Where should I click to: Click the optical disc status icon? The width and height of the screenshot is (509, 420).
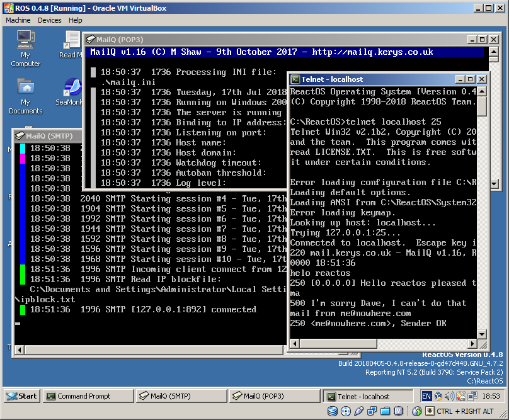point(346,411)
